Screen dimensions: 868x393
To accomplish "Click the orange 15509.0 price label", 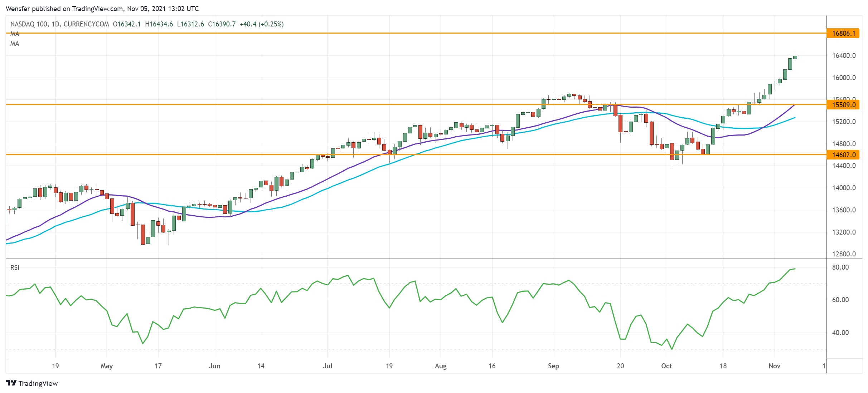I will coord(843,105).
